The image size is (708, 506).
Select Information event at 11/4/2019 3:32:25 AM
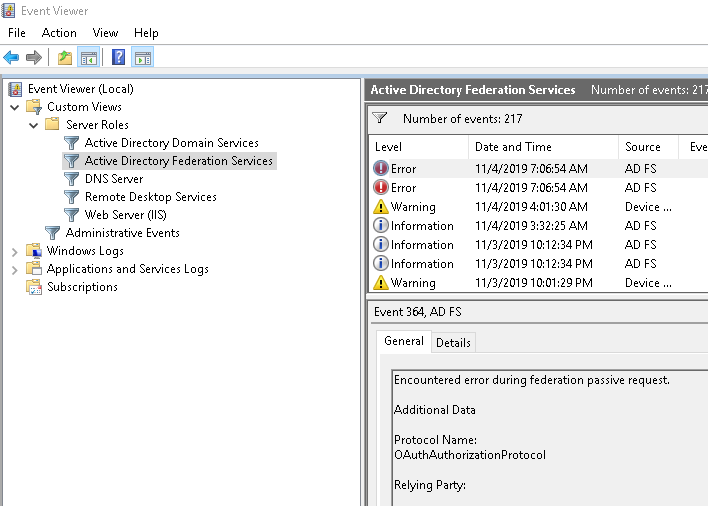pos(538,226)
